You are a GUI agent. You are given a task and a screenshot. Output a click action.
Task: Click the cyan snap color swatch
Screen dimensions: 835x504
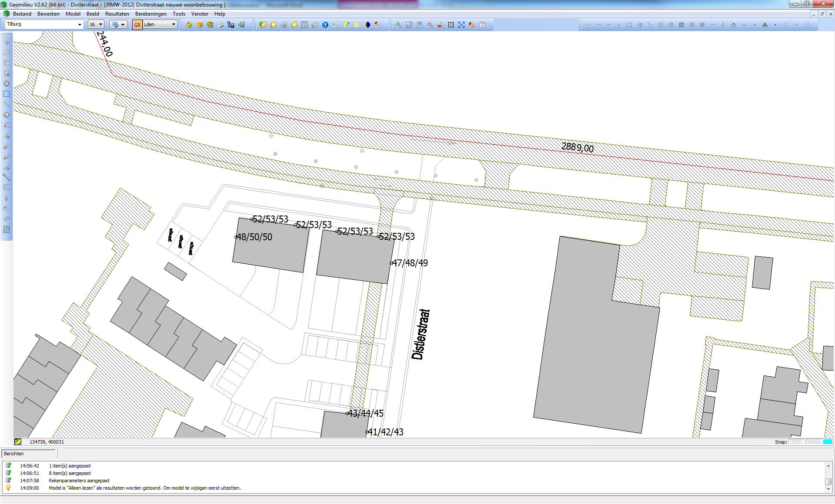[828, 442]
